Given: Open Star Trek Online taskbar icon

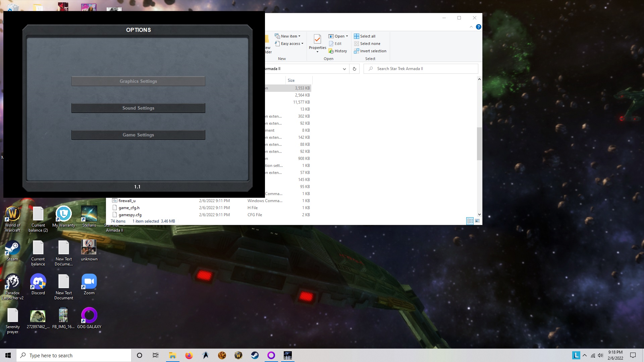Looking at the screenshot, I should (x=206, y=355).
